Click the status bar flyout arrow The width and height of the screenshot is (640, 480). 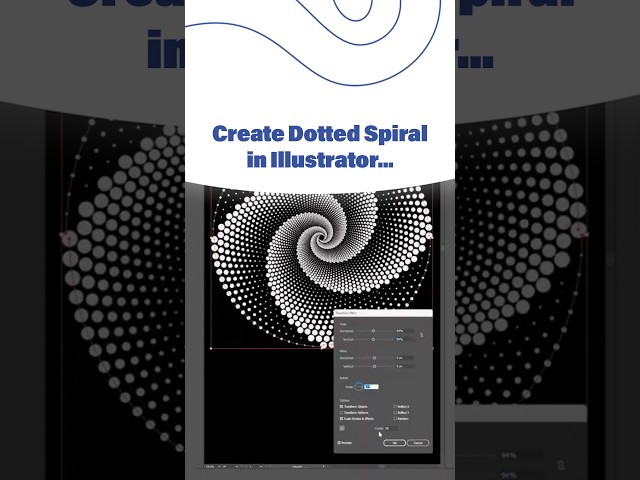pos(324,466)
